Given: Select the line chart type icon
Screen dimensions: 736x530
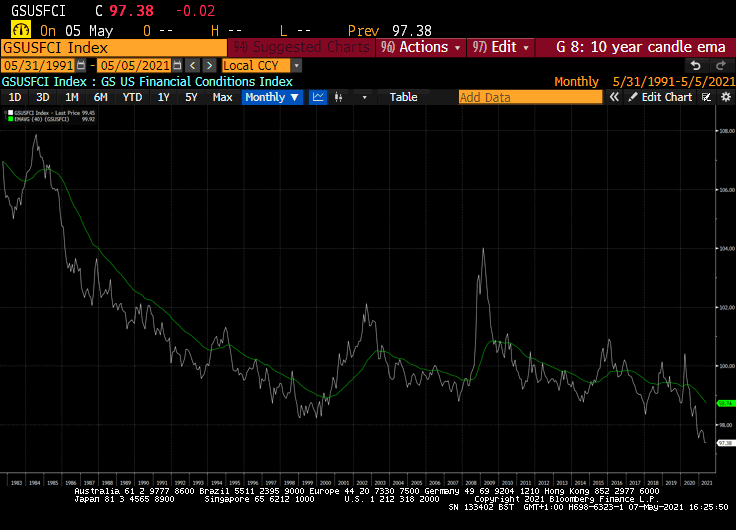Looking at the screenshot, I should [x=318, y=97].
